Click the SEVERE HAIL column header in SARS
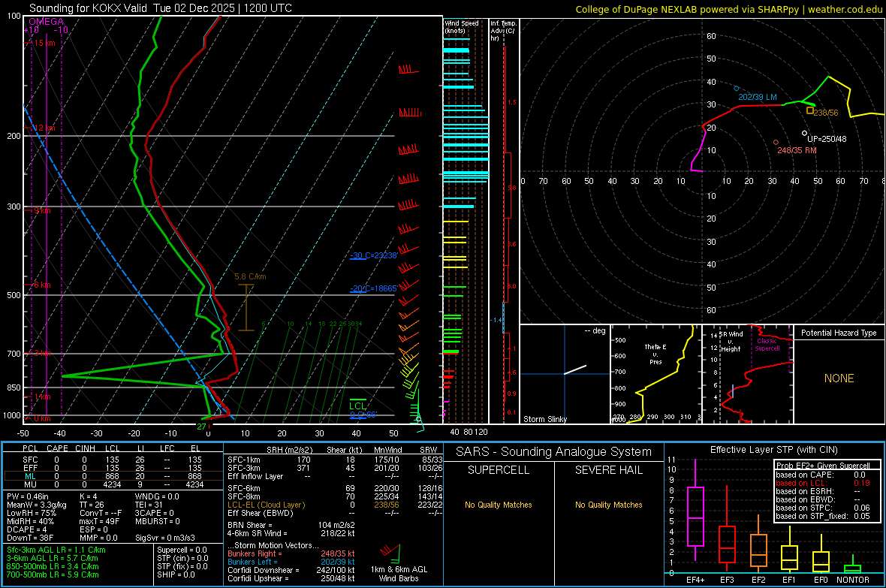Viewport: 886px width, 588px height. pyautogui.click(x=608, y=470)
